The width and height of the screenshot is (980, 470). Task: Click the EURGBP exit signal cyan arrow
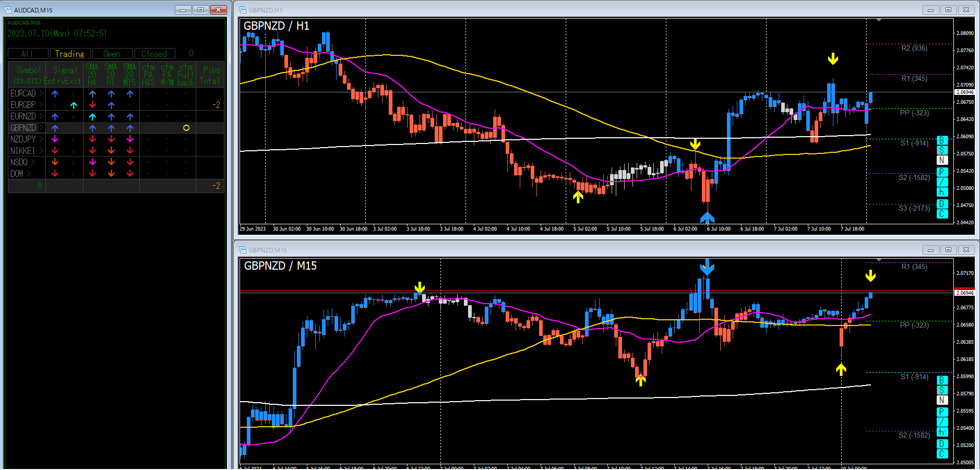[x=74, y=105]
